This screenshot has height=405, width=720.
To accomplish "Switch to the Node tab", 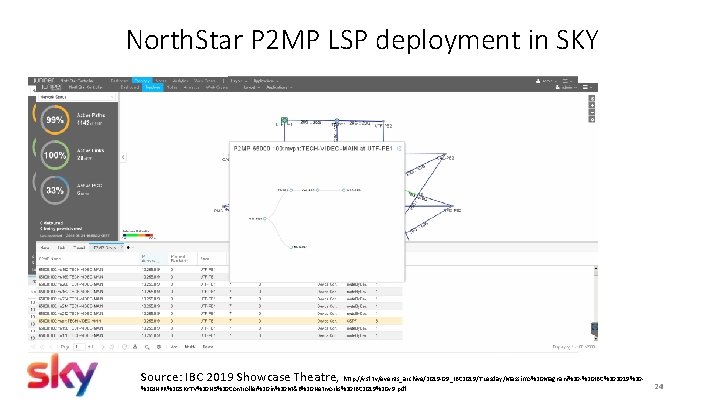I will pyautogui.click(x=45, y=248).
